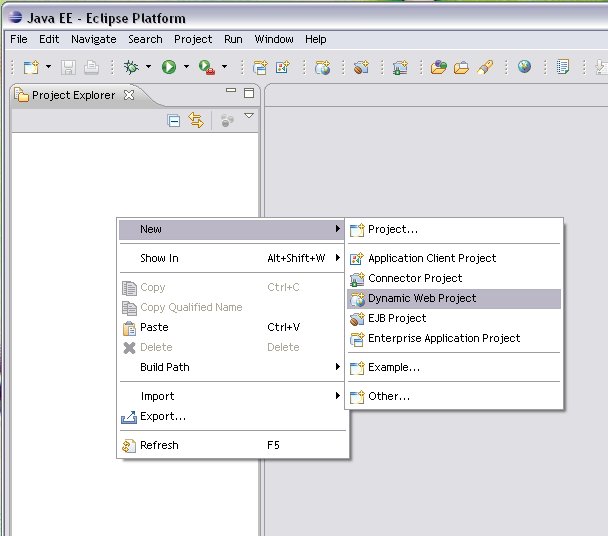The image size is (608, 536).
Task: Open the Help menu
Action: [x=315, y=39]
